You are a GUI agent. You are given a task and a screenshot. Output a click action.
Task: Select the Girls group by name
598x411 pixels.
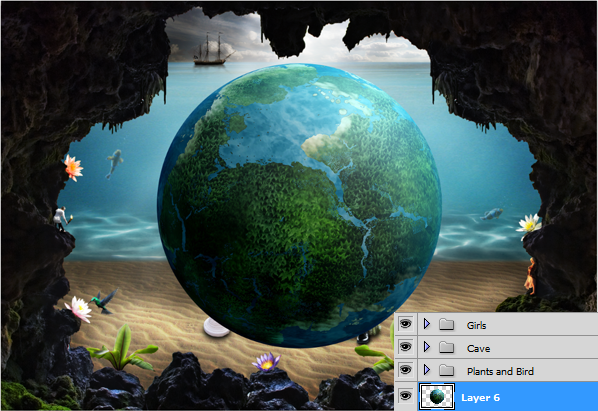pos(476,325)
